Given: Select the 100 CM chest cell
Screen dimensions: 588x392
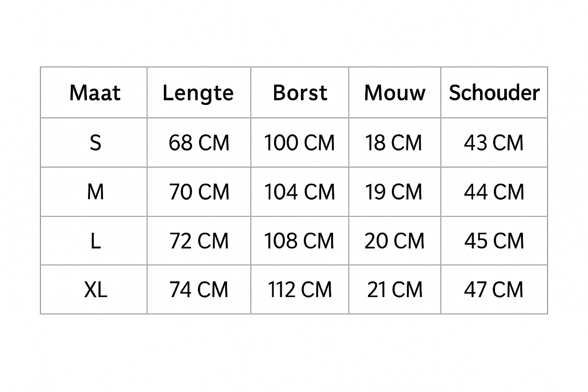Looking at the screenshot, I should click(299, 143).
